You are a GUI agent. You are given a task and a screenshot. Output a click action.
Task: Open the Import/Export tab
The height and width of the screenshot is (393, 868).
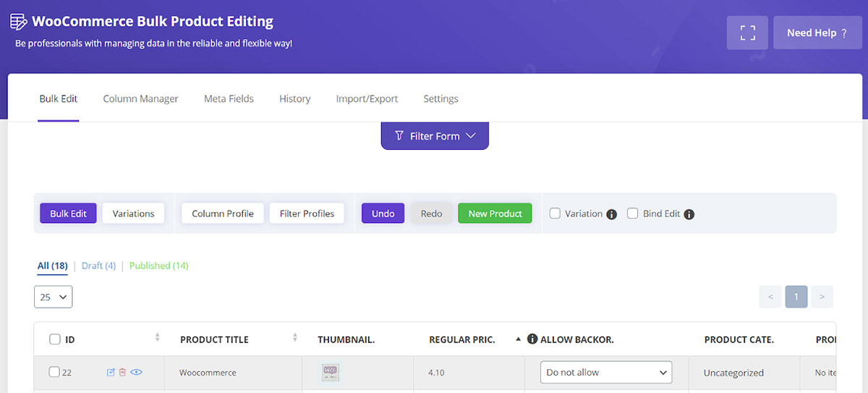(x=367, y=98)
